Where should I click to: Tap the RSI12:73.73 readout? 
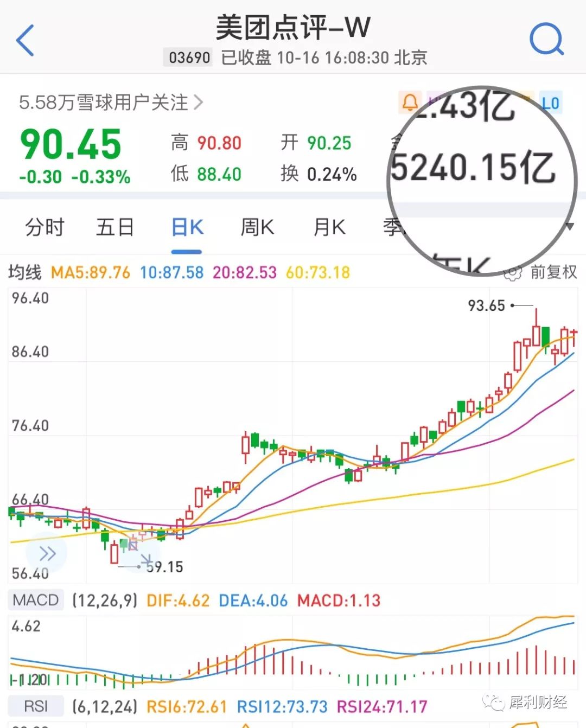282,707
